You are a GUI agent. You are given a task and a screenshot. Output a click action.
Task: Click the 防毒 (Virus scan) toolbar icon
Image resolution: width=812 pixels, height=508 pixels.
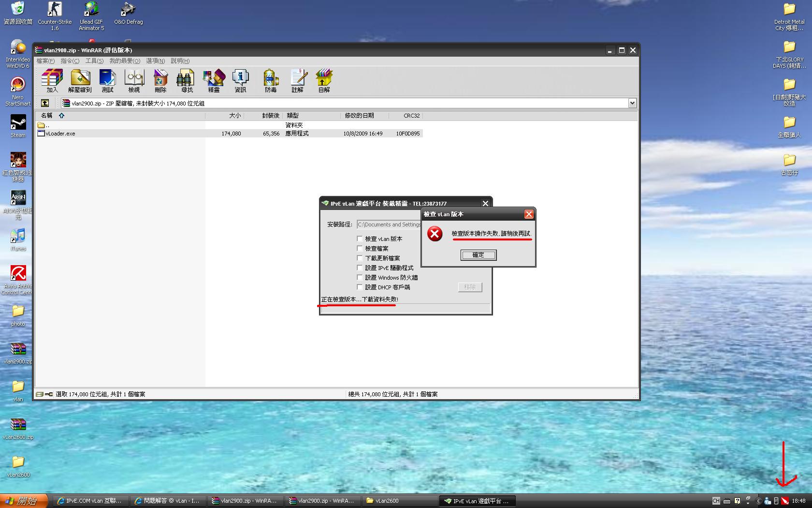coord(271,80)
